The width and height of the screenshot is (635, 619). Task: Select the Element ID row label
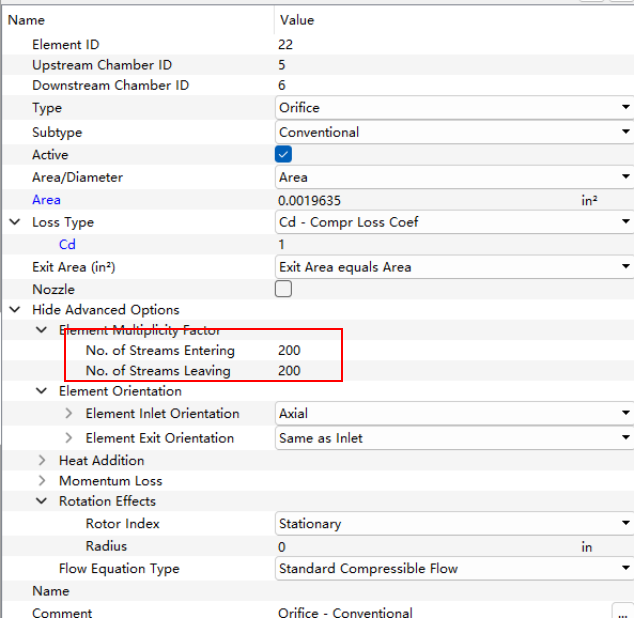66,44
